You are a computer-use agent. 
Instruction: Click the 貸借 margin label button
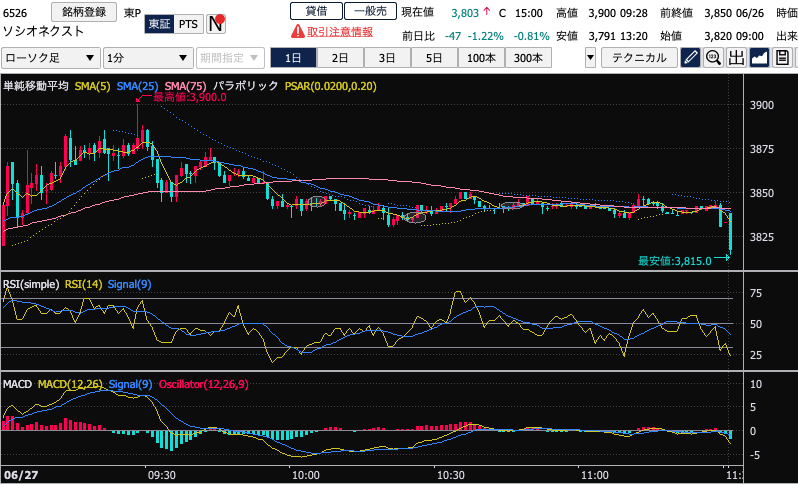pos(316,12)
